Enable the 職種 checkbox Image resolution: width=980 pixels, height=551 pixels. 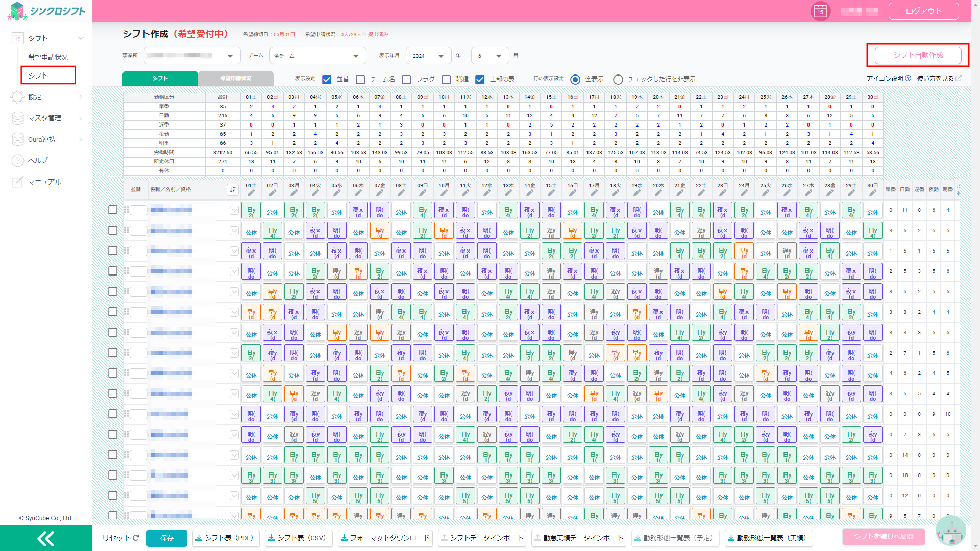(x=446, y=79)
